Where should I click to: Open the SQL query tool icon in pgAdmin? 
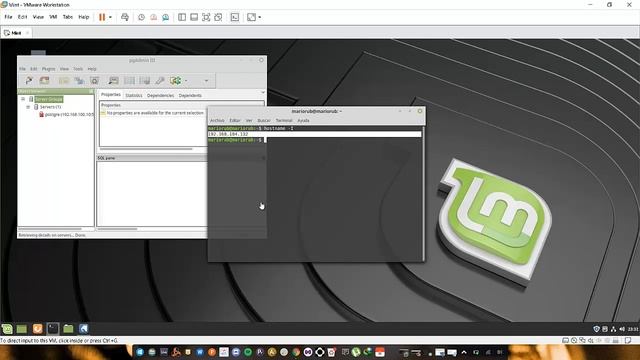point(113,80)
